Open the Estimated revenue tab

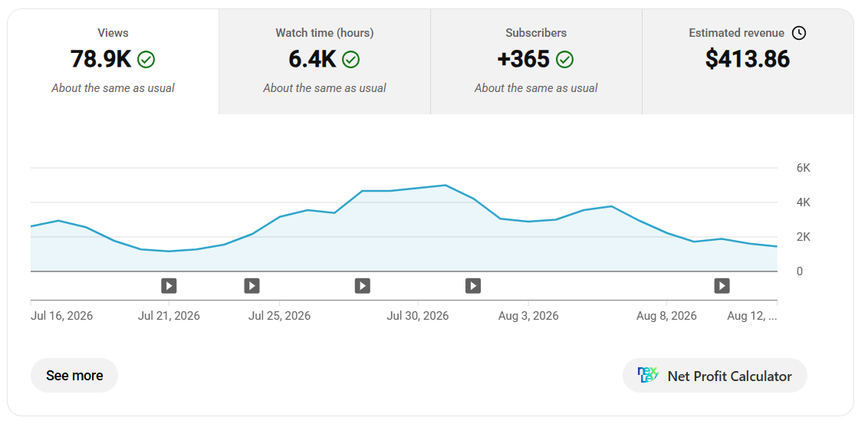(x=748, y=61)
